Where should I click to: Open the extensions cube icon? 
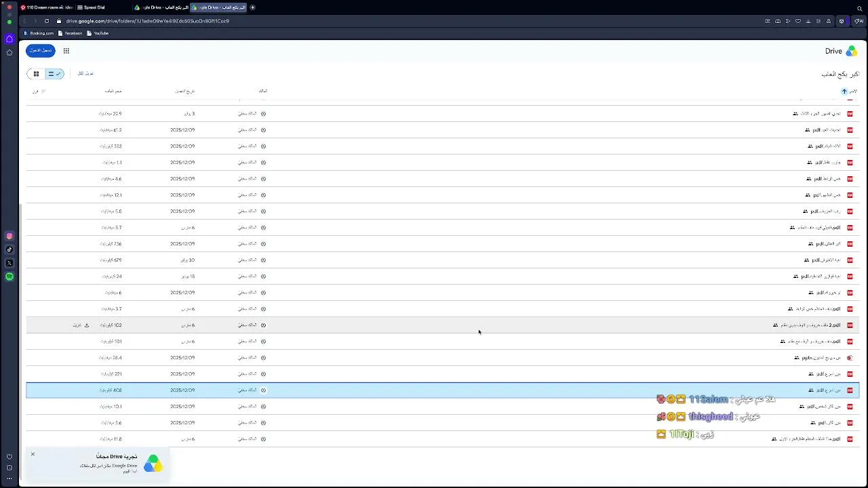(842, 21)
